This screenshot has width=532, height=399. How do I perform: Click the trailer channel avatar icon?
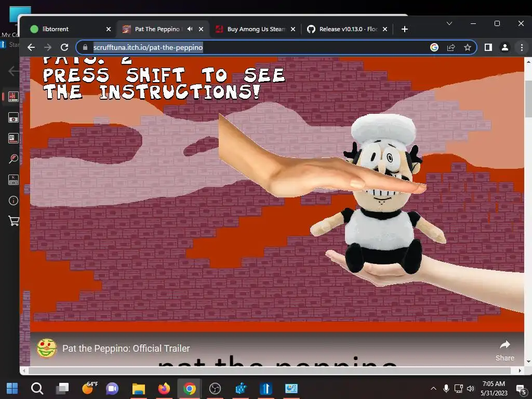coord(47,348)
